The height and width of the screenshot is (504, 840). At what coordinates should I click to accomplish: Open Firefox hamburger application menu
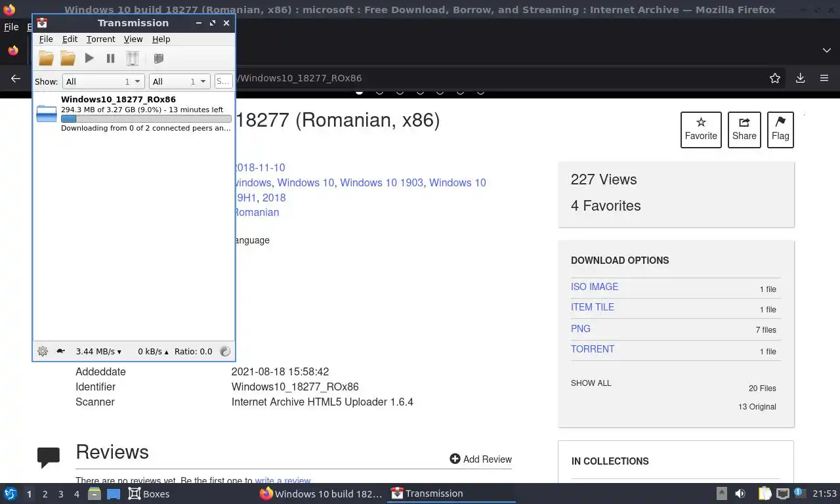pos(824,78)
